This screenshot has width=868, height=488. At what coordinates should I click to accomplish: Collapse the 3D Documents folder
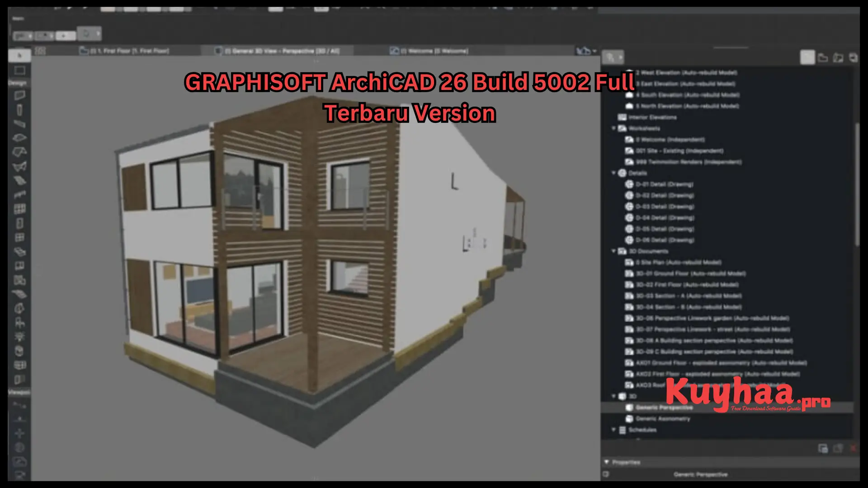point(613,251)
